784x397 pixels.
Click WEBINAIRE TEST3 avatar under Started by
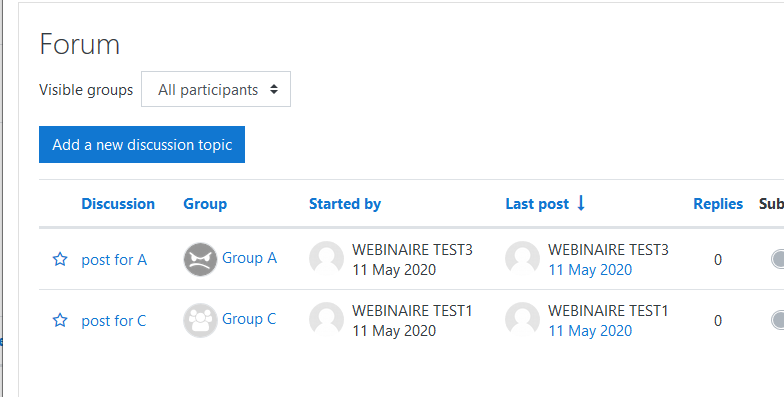pyautogui.click(x=326, y=258)
